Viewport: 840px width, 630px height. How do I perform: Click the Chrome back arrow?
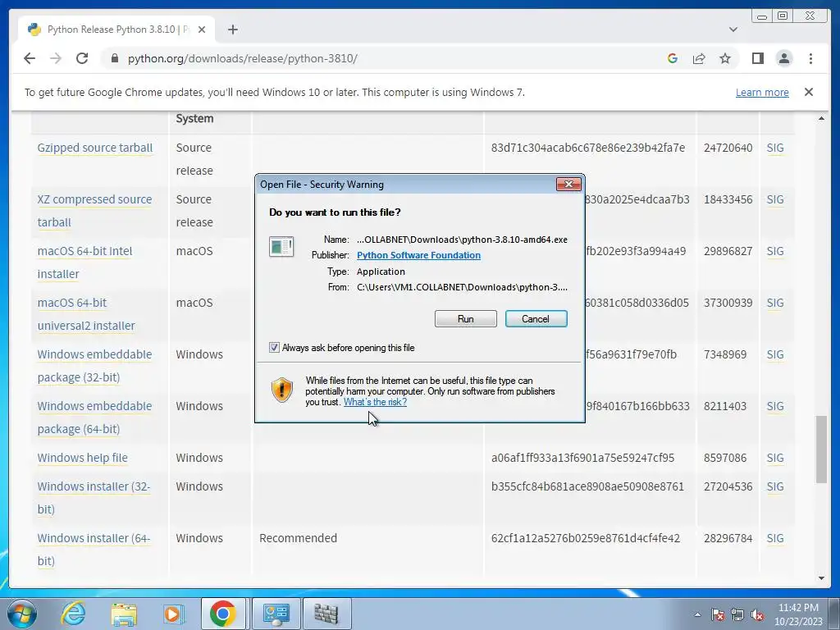(x=30, y=58)
